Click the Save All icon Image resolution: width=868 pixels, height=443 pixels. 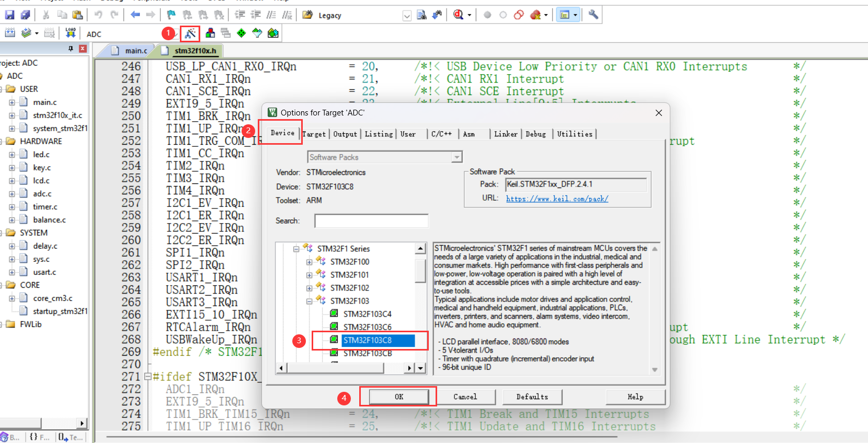(25, 15)
